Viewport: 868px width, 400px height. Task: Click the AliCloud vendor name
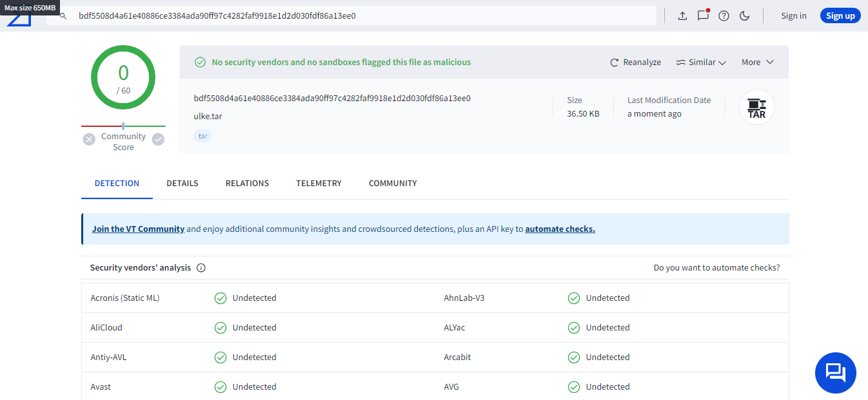pos(106,328)
